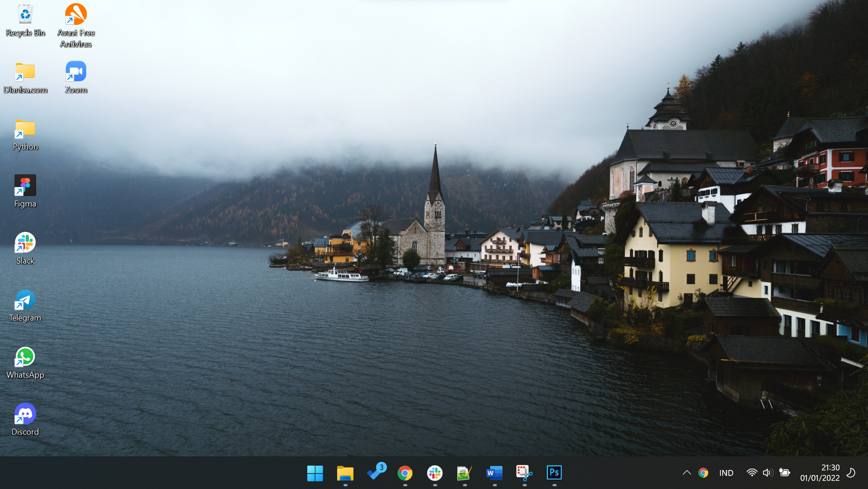
Task: Open the Start menu
Action: click(x=315, y=473)
